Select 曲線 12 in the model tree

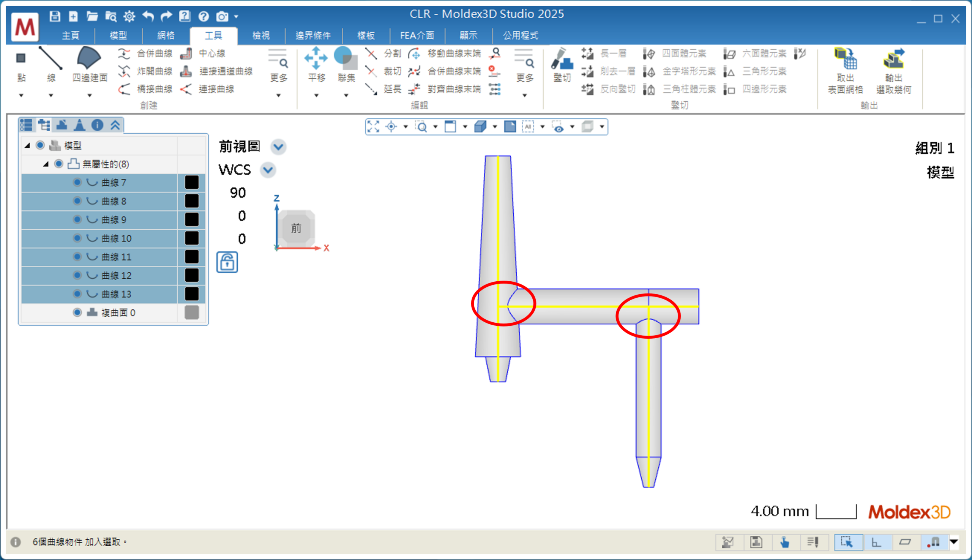click(x=116, y=275)
